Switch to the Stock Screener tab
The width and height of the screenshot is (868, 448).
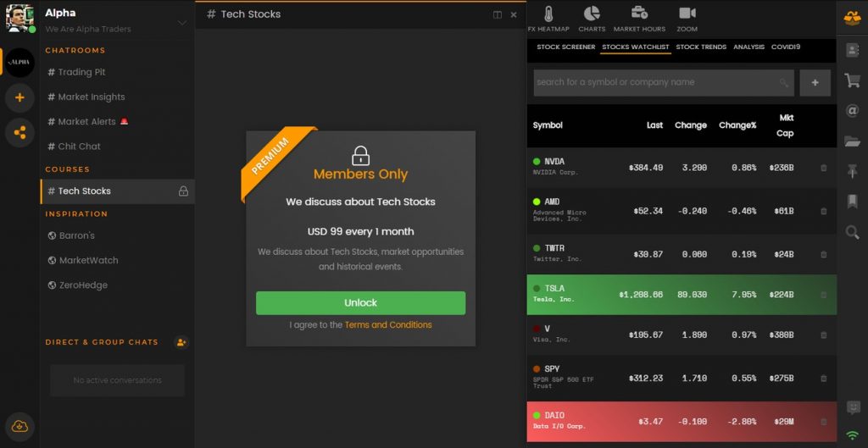(x=565, y=47)
